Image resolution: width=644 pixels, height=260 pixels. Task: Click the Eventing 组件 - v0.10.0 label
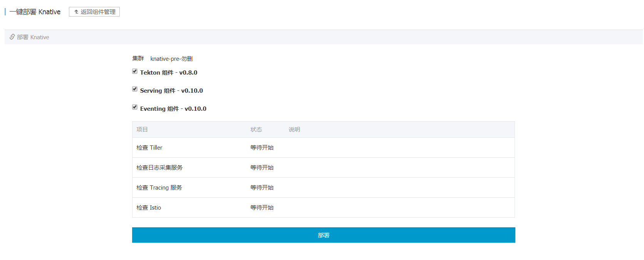click(173, 109)
